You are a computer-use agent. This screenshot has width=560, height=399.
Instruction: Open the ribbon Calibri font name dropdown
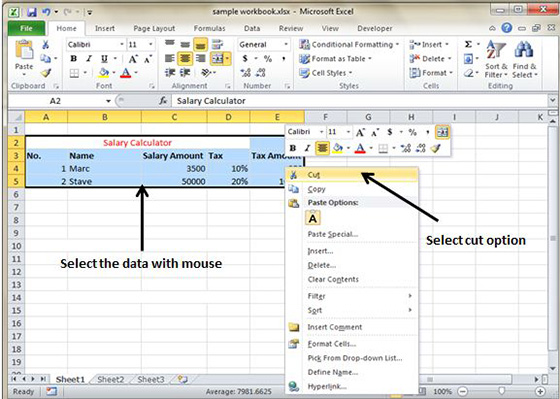(x=122, y=45)
